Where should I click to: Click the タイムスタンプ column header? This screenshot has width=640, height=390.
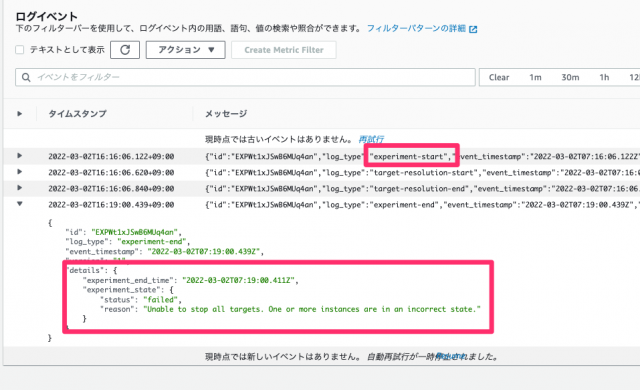(x=77, y=113)
